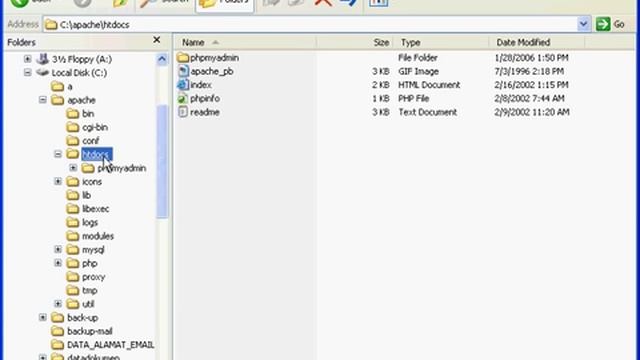Click the folder tree scrollbar thumb
This screenshot has height=360, width=640.
tap(162, 161)
